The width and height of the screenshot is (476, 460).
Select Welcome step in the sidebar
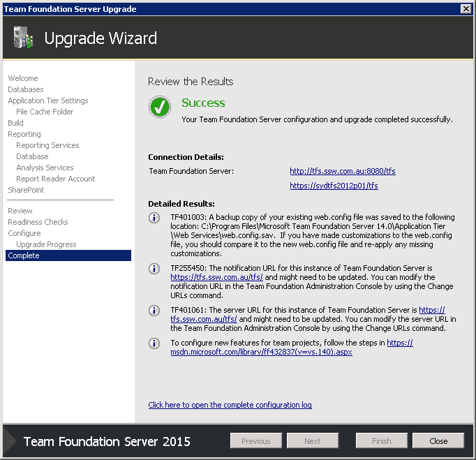coord(23,78)
